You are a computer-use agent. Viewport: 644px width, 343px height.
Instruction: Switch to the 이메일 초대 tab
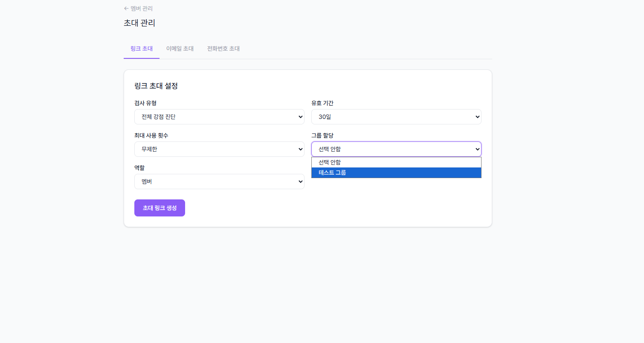click(180, 49)
